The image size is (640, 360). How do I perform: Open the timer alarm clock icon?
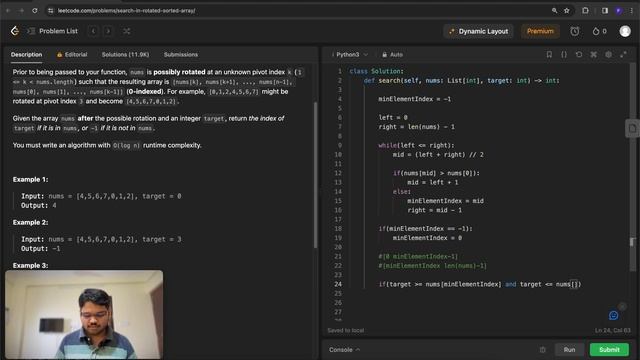tap(575, 31)
